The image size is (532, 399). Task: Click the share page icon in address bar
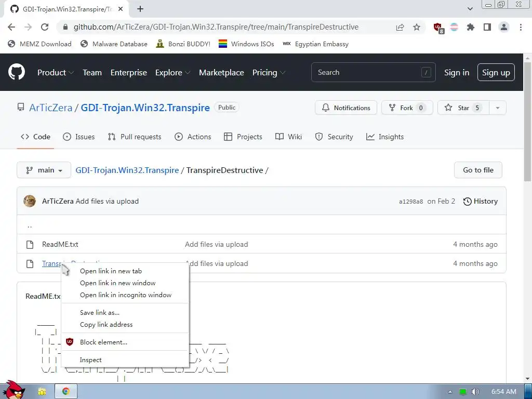tap(400, 27)
